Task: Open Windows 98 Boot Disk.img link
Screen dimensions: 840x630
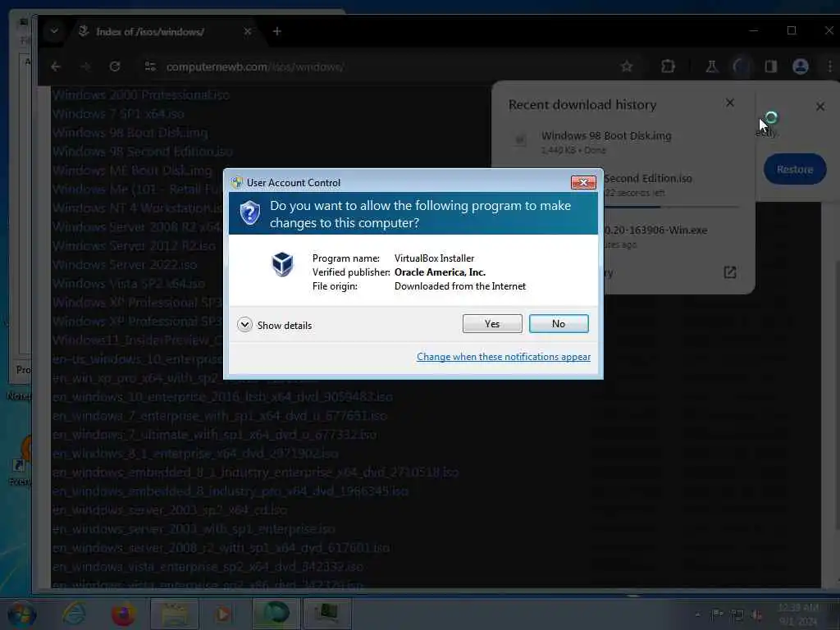Action: point(130,133)
